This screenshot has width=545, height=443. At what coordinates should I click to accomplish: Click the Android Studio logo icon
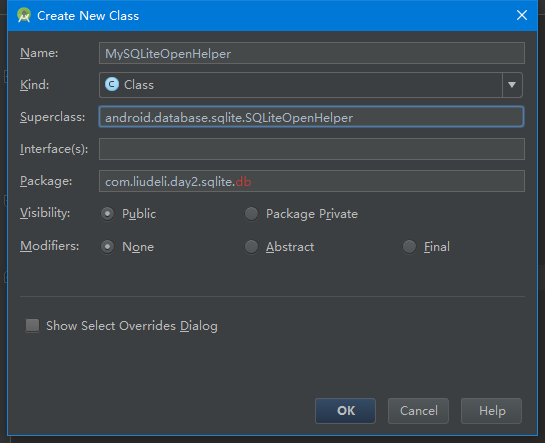click(24, 15)
